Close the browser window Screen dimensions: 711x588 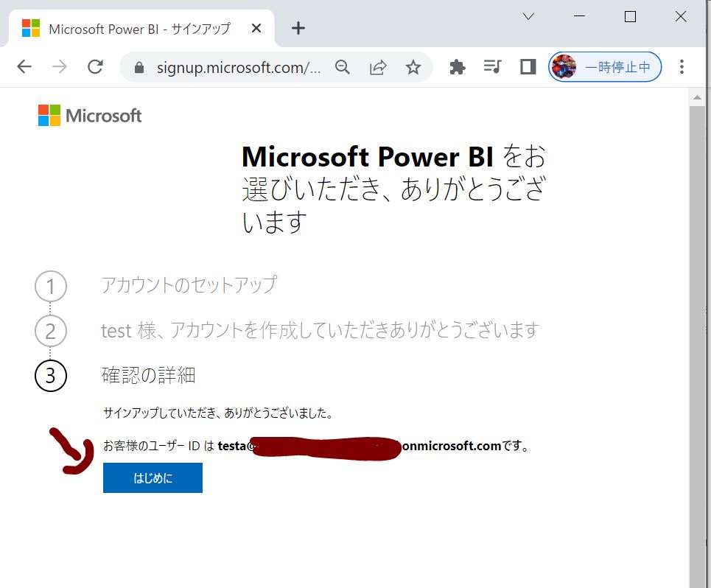[681, 17]
